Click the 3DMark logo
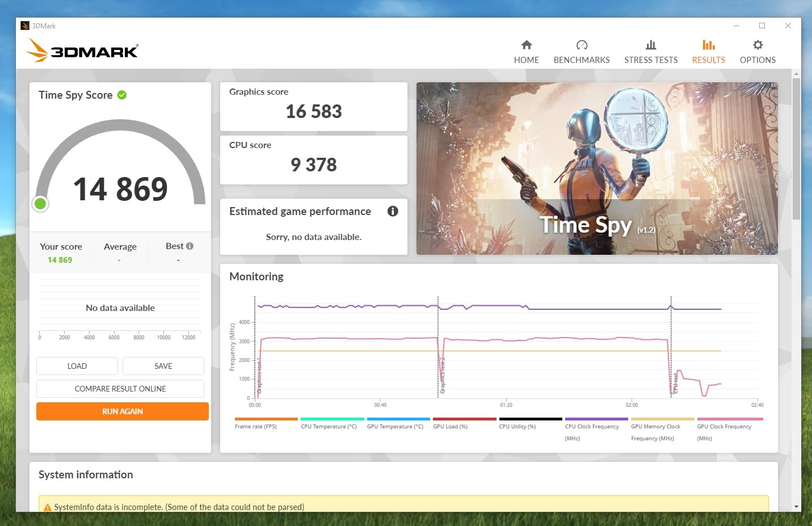 coord(83,51)
